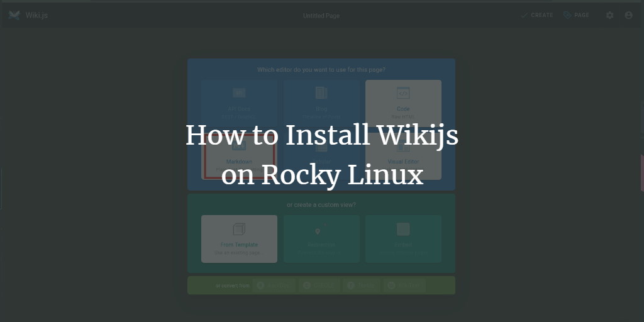Choose the Code raw HTML editor
Image resolution: width=644 pixels, height=322 pixels.
point(403,103)
